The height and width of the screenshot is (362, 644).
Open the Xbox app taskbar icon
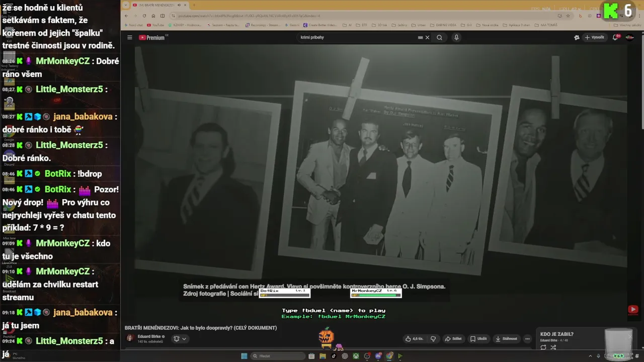click(x=356, y=356)
